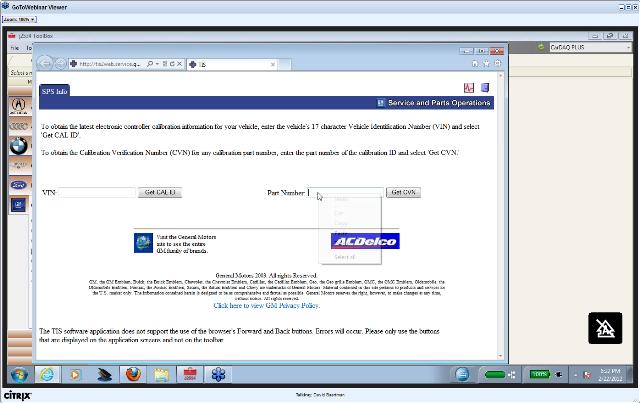640x403 pixels.
Task: Choose Select all in the context menu
Action: (345, 257)
